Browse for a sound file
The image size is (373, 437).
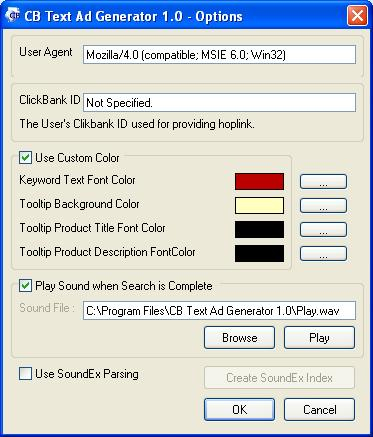(239, 338)
